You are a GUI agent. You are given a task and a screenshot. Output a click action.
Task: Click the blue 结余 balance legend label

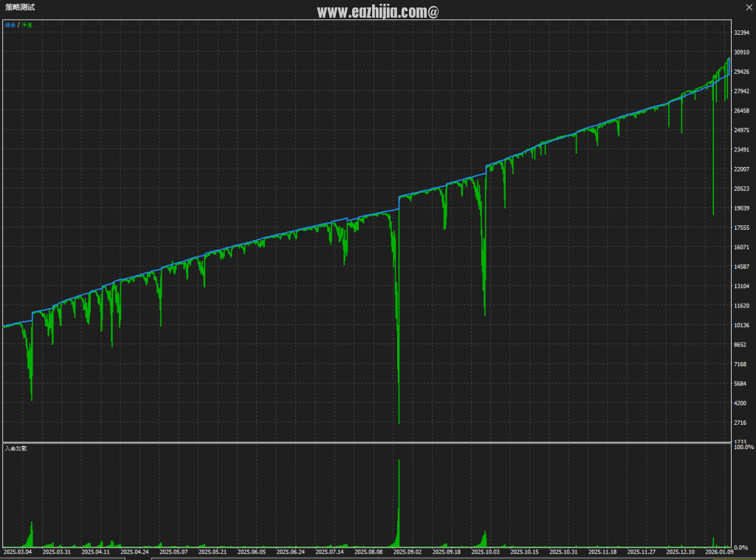point(10,25)
